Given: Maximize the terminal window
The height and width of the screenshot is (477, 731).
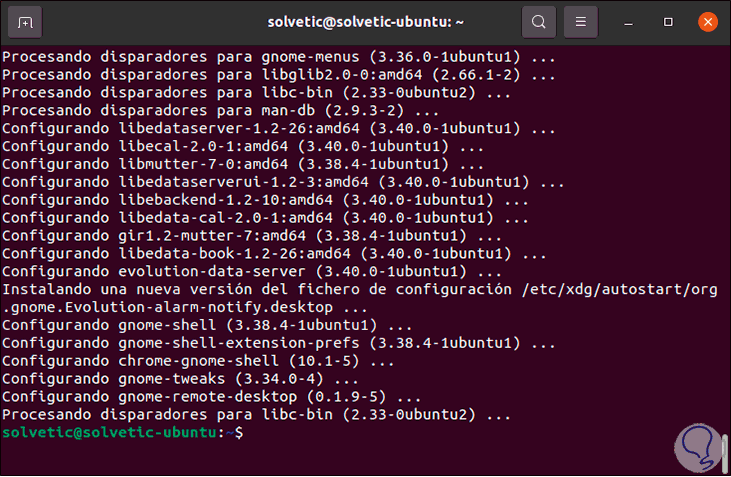Looking at the screenshot, I should click(x=668, y=22).
